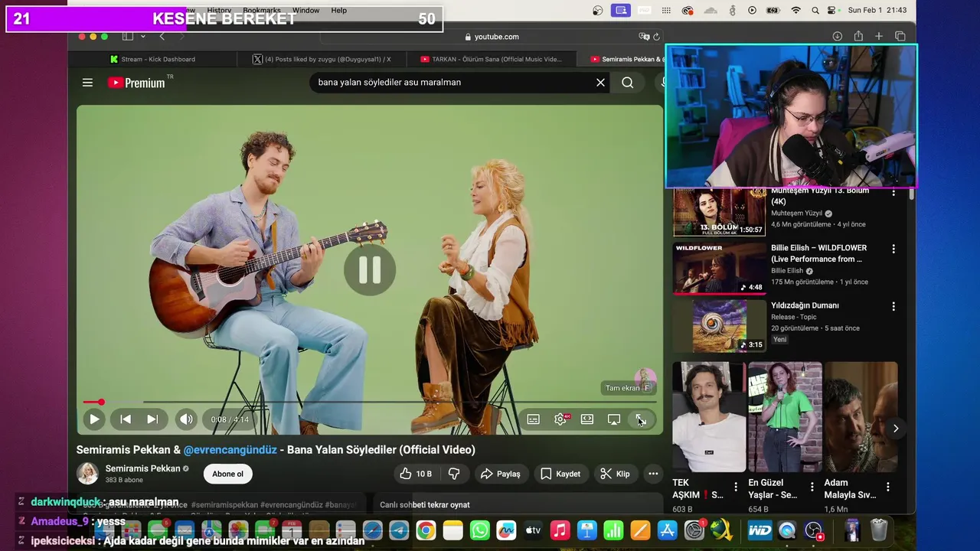This screenshot has height=551, width=980.
Task: Open the Help menu
Action: pyautogui.click(x=339, y=11)
